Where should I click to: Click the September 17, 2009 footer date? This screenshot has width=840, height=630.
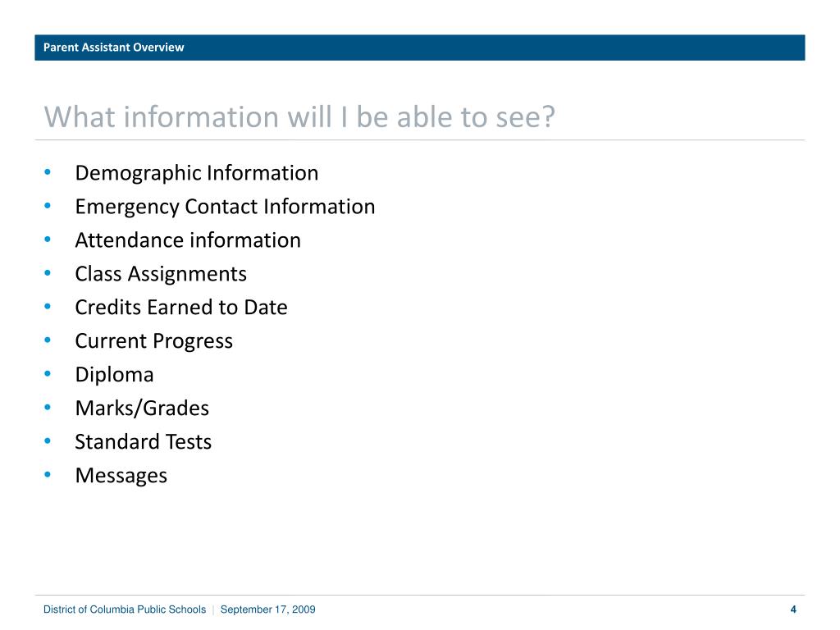(x=268, y=609)
